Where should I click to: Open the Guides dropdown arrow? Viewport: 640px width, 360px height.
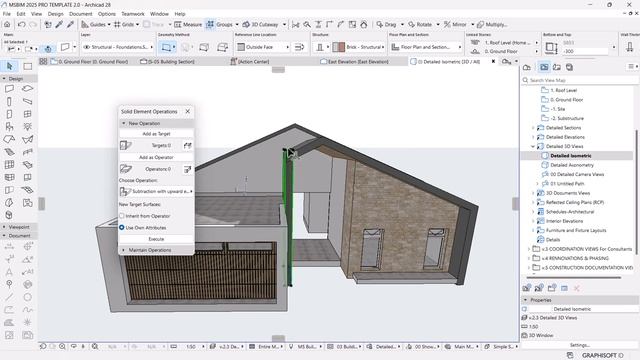pyautogui.click(x=109, y=24)
